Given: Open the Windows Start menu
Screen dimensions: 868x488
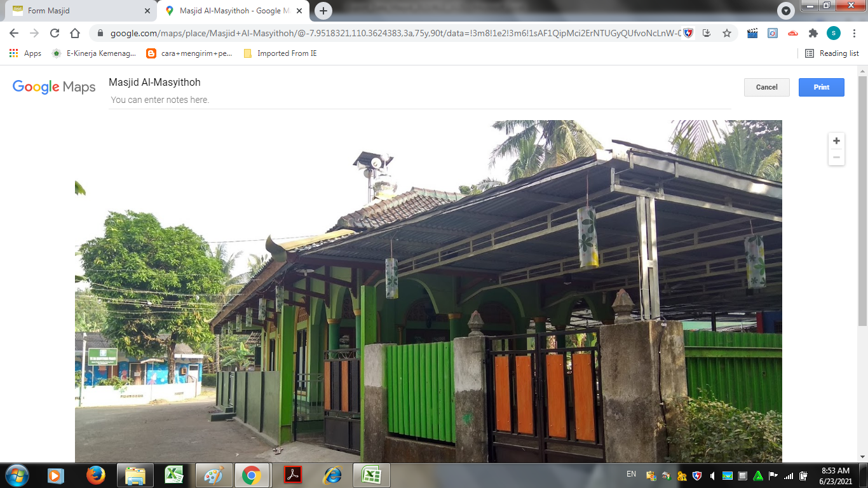Looking at the screenshot, I should 16,475.
